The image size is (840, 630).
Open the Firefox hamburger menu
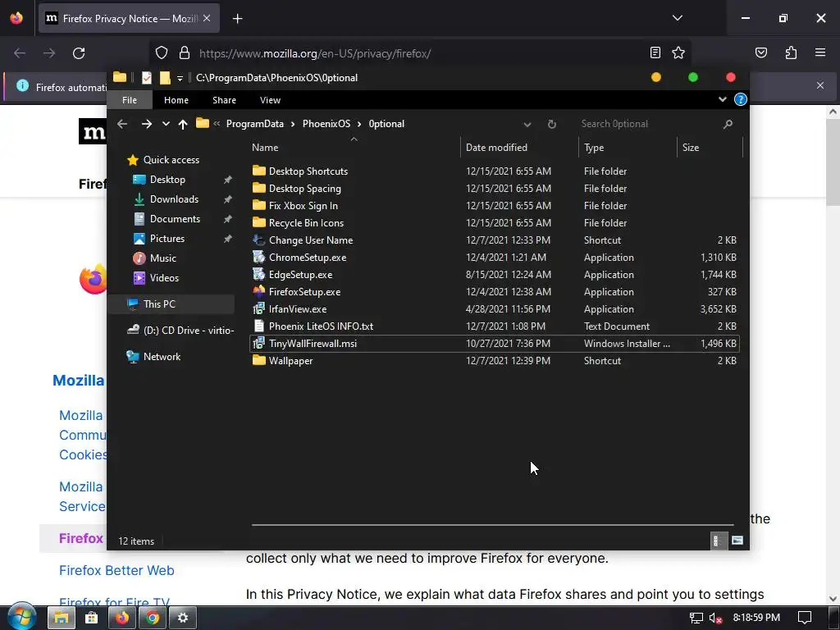point(820,52)
